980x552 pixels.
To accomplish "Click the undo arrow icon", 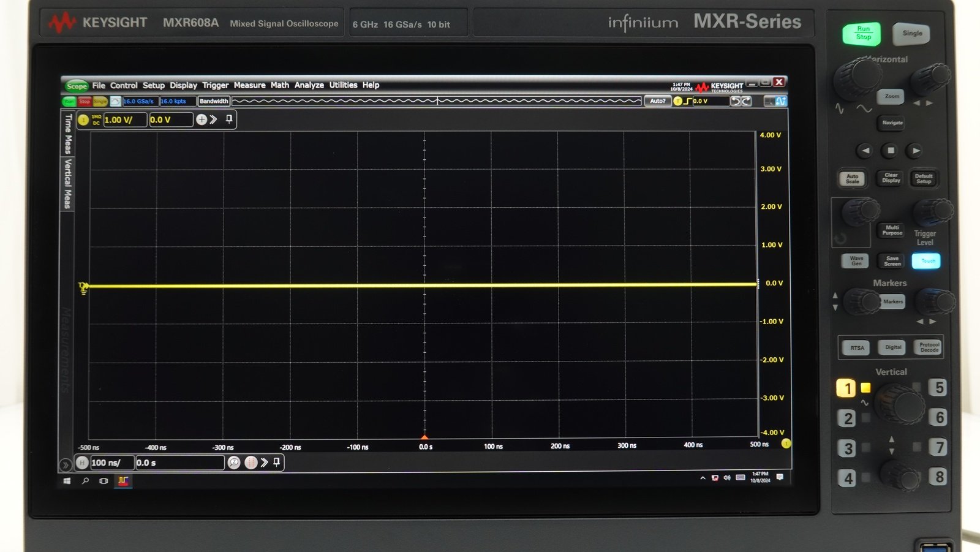I will [736, 101].
